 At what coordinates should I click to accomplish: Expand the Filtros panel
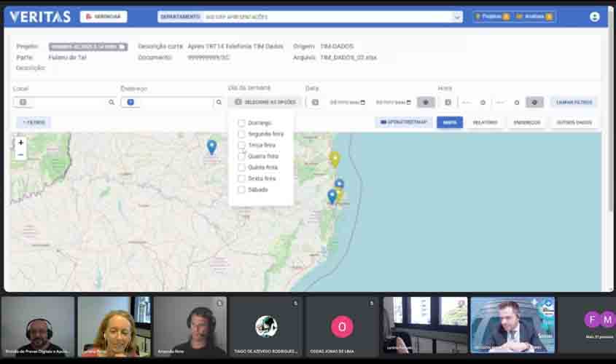click(x=34, y=122)
